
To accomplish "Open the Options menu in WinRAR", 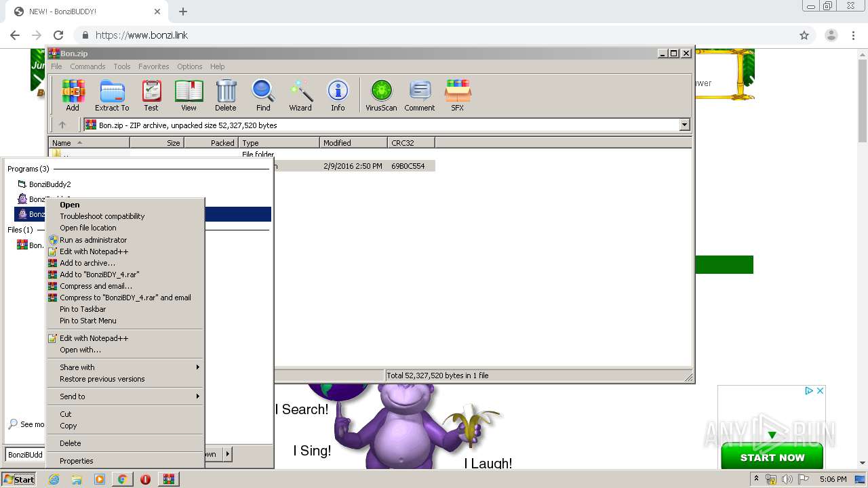I will [190, 66].
